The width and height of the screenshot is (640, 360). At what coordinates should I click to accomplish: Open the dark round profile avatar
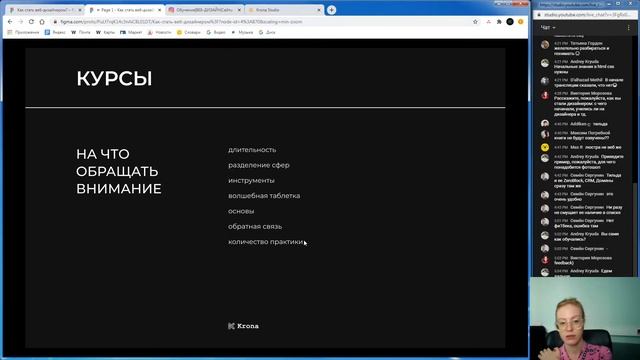(510, 22)
